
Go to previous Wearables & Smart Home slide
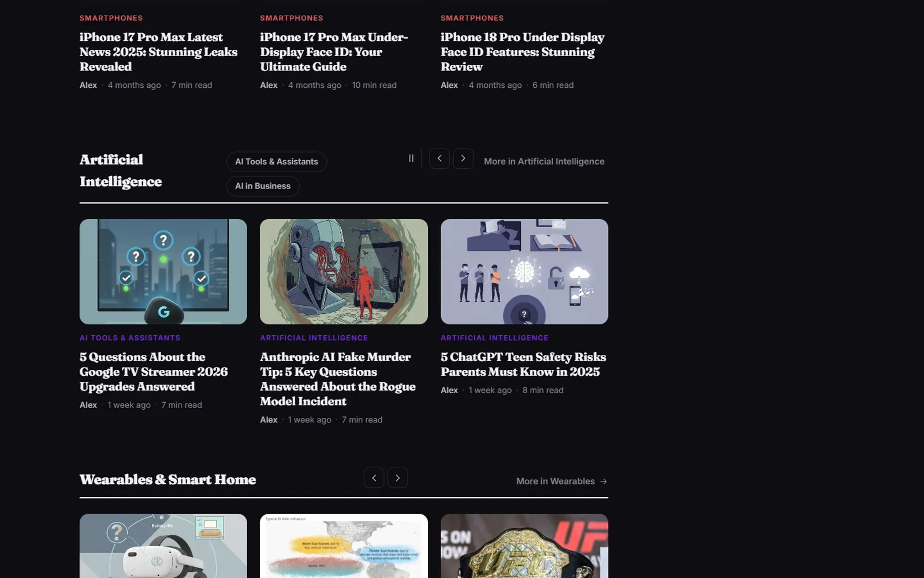tap(374, 478)
